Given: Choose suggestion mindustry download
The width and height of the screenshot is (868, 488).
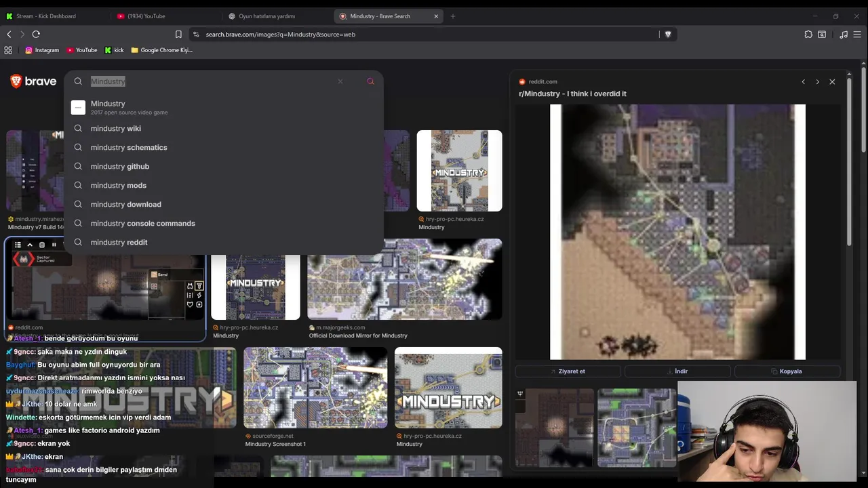Looking at the screenshot, I should coord(224,204).
